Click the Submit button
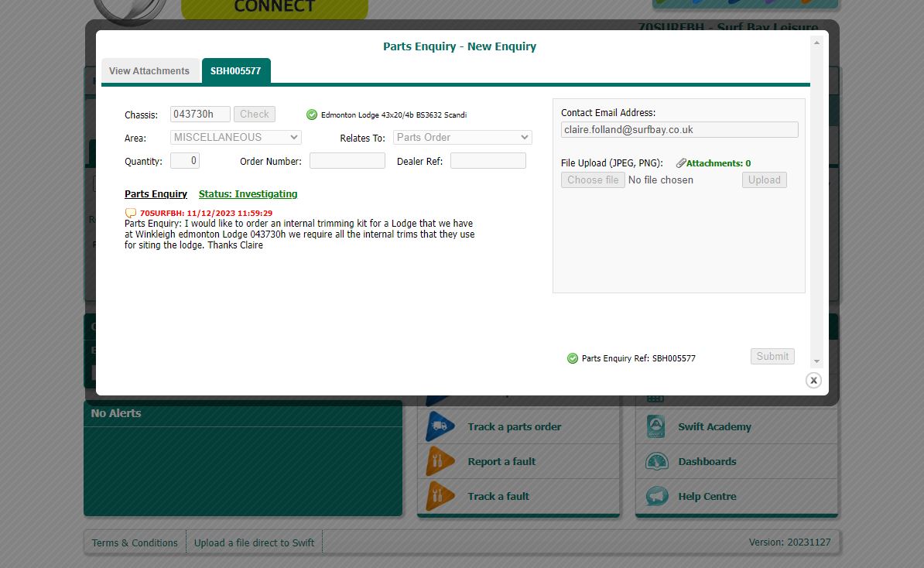 tap(772, 357)
